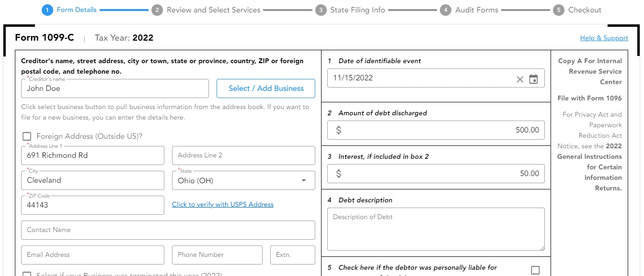Clear the date with the X icon
Image resolution: width=644 pixels, height=276 pixels.
520,79
